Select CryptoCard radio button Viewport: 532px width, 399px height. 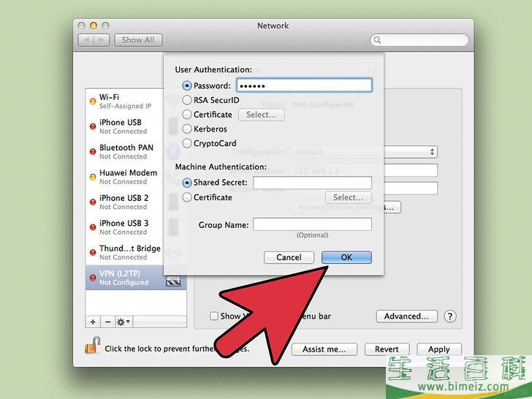pyautogui.click(x=188, y=144)
